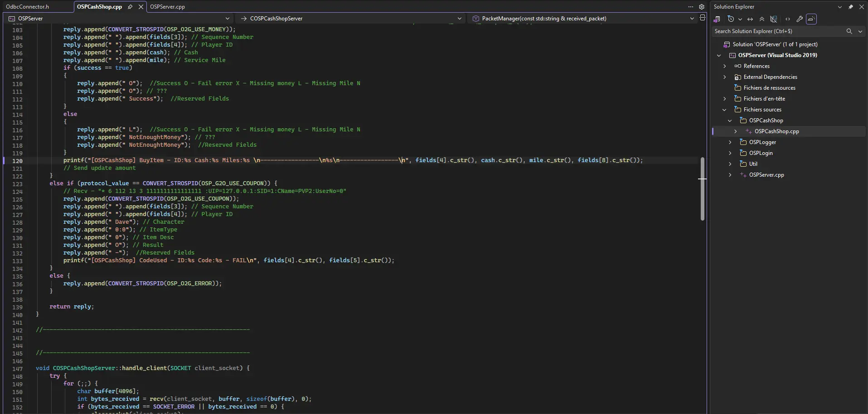The width and height of the screenshot is (868, 414).
Task: Click the OSPLogger folder icon
Action: click(743, 142)
